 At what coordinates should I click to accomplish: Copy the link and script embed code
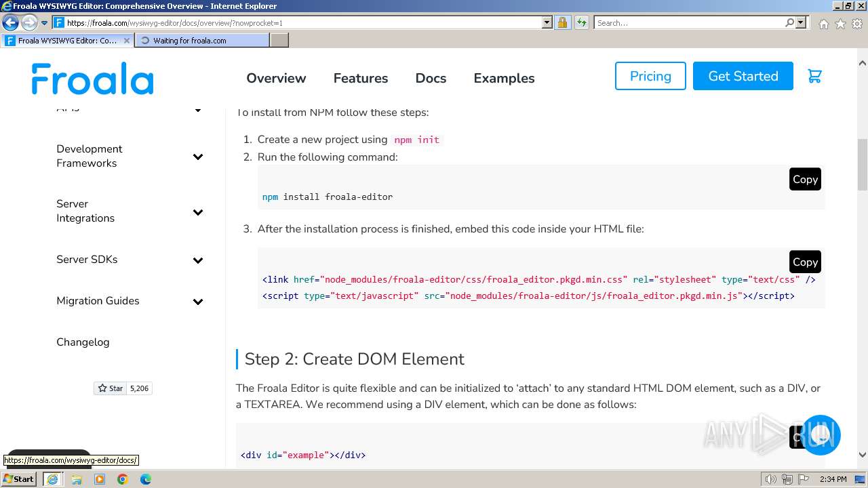pos(805,262)
